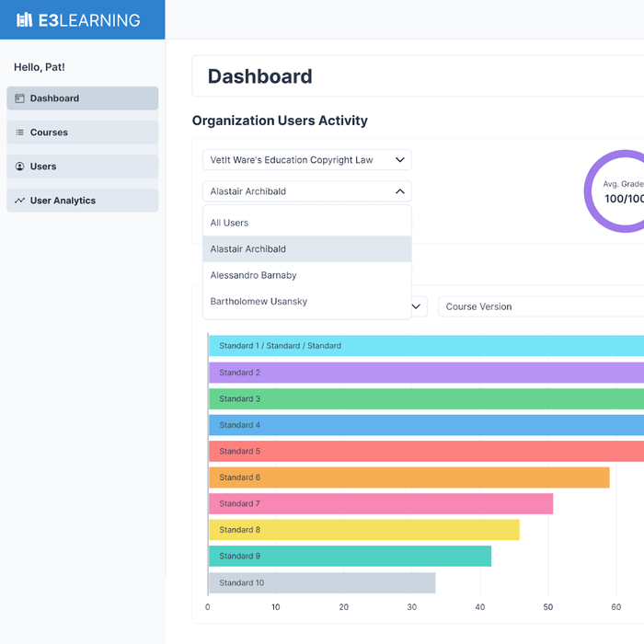Click the axis label 50
644x644 pixels.
(548, 607)
